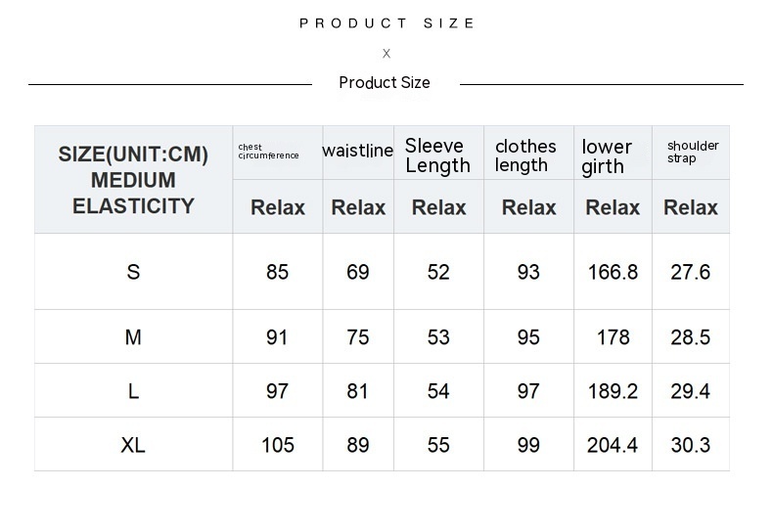This screenshot has width=773, height=532.
Task: Select the size M row label
Action: coord(133,337)
